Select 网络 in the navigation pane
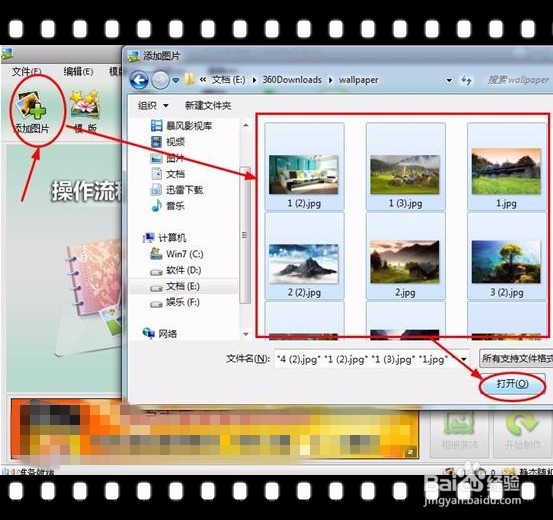Viewport: 553px width, 520px height. point(160,333)
